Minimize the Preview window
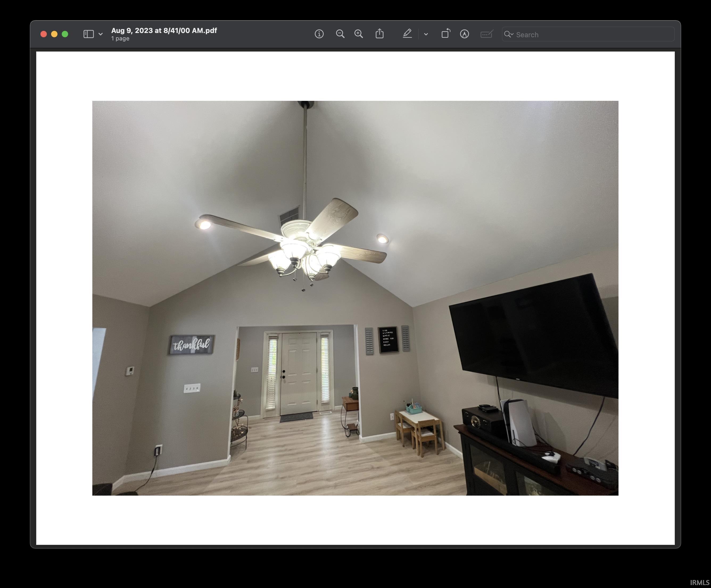Viewport: 711px width, 588px height. (54, 34)
